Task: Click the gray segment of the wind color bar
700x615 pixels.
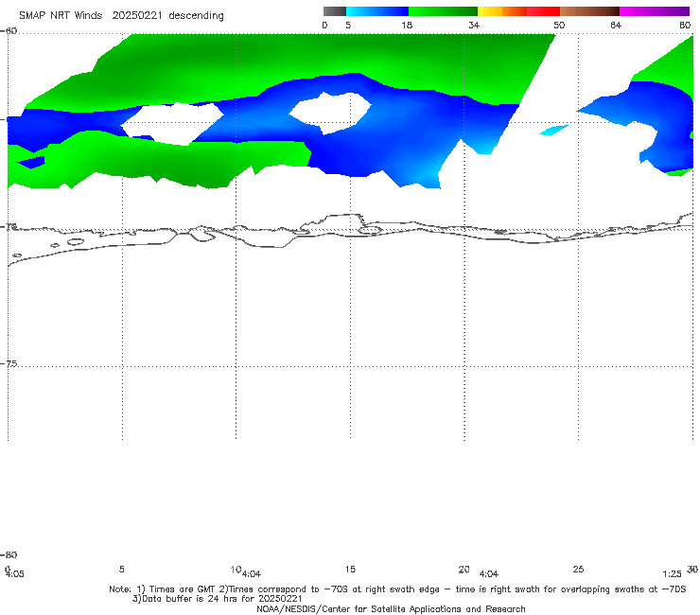Action: click(334, 11)
